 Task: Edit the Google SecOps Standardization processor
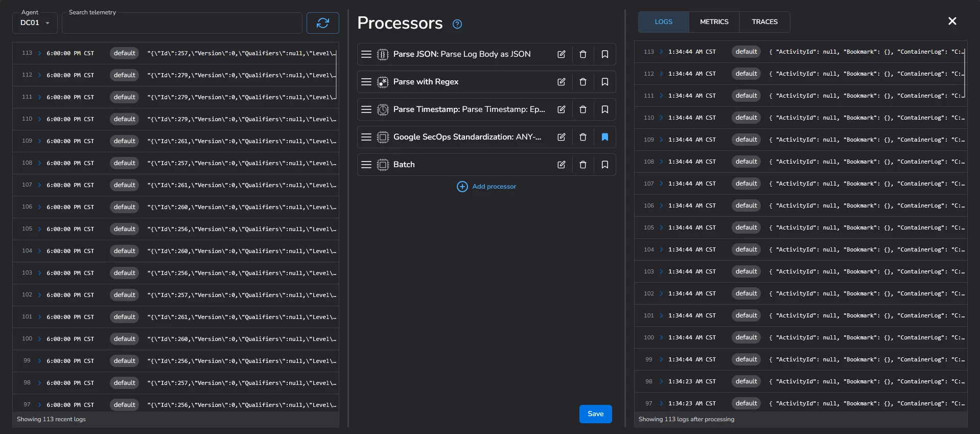[x=561, y=137]
